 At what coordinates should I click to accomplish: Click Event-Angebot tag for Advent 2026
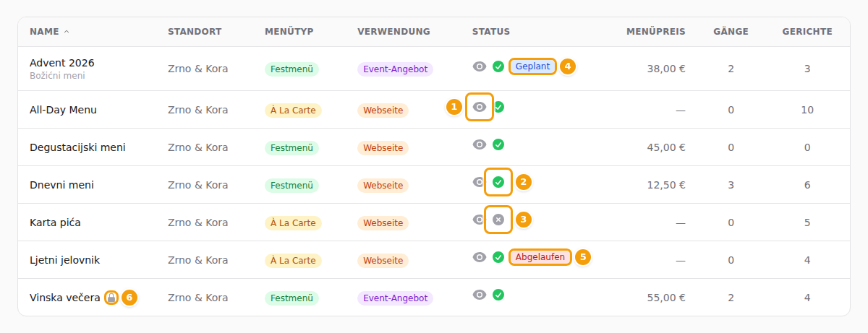(395, 69)
